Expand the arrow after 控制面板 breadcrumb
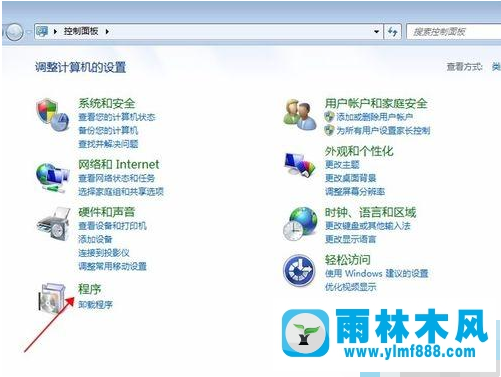The width and height of the screenshot is (501, 377). point(107,32)
